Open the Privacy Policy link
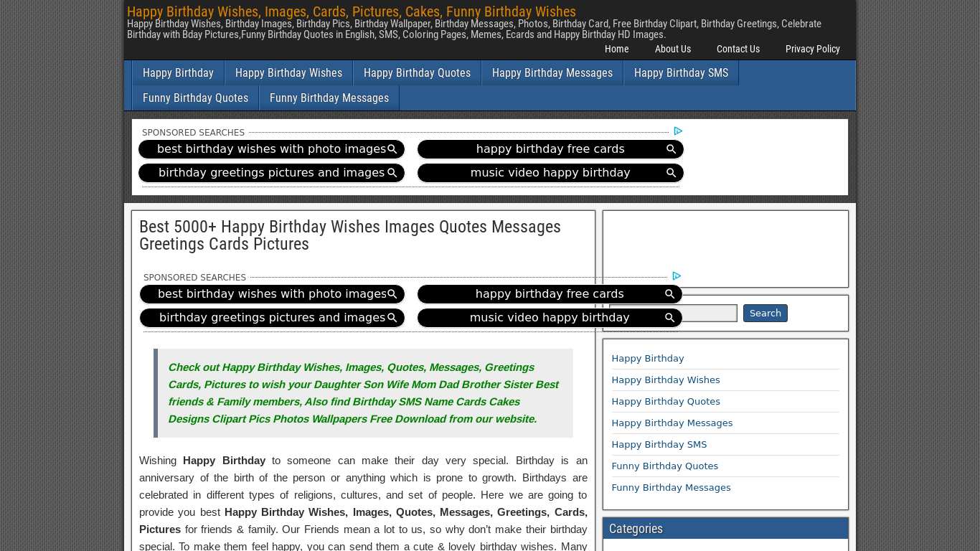 point(812,49)
